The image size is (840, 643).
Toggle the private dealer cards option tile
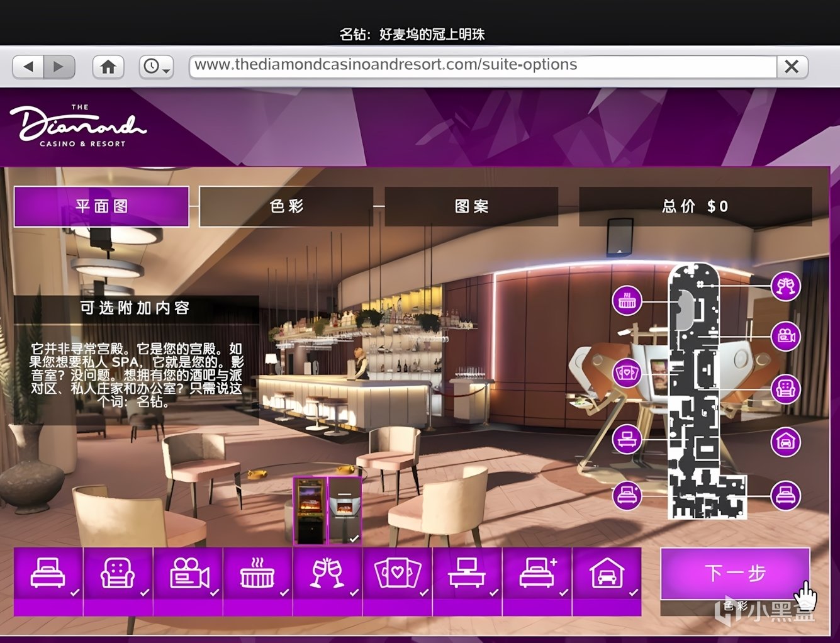pyautogui.click(x=398, y=581)
